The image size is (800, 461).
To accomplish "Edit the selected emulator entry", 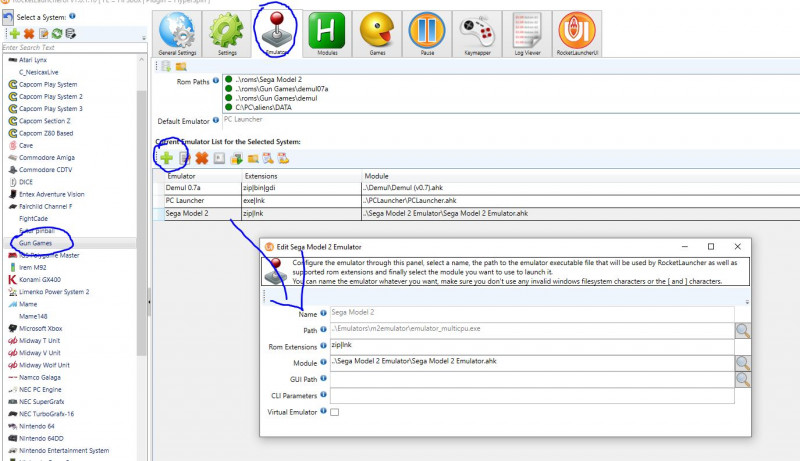I will coord(185,159).
